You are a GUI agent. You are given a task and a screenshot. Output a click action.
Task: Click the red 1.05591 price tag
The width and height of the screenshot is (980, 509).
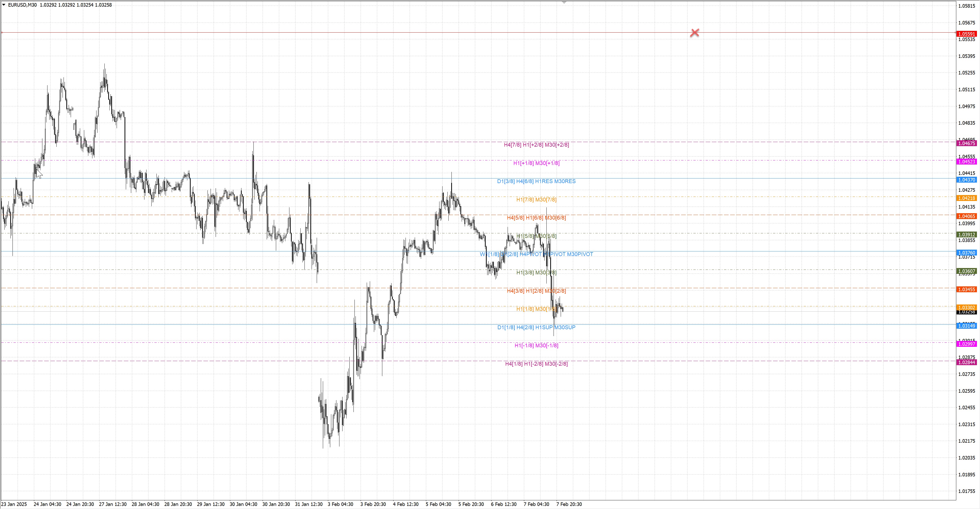click(x=966, y=34)
